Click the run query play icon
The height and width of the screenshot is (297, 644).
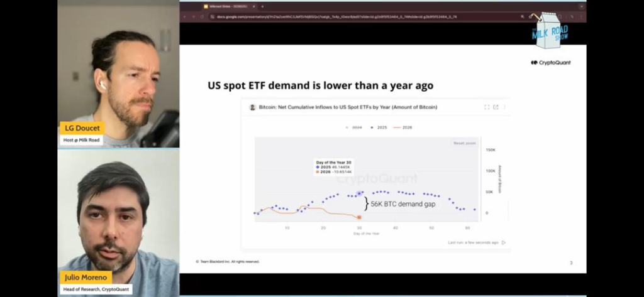(x=504, y=242)
